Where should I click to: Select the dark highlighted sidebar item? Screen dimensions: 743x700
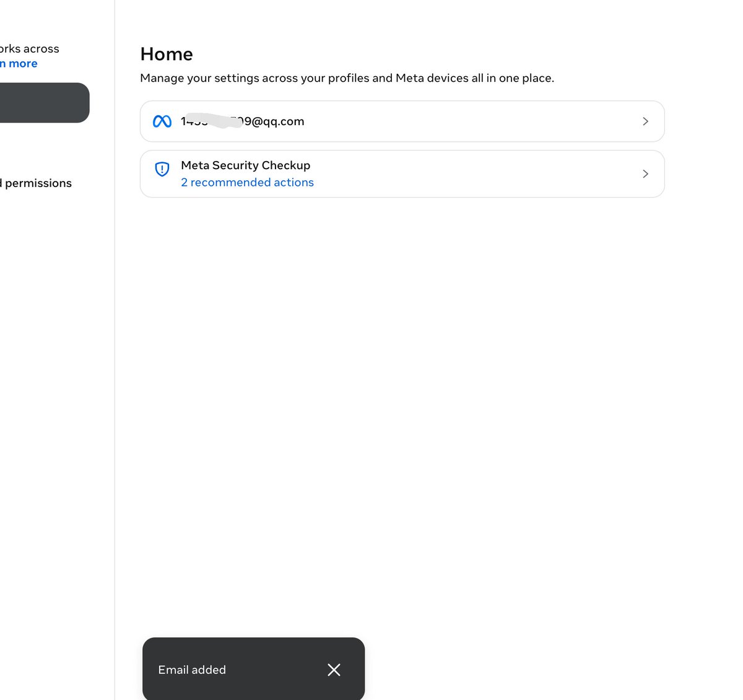[x=45, y=103]
